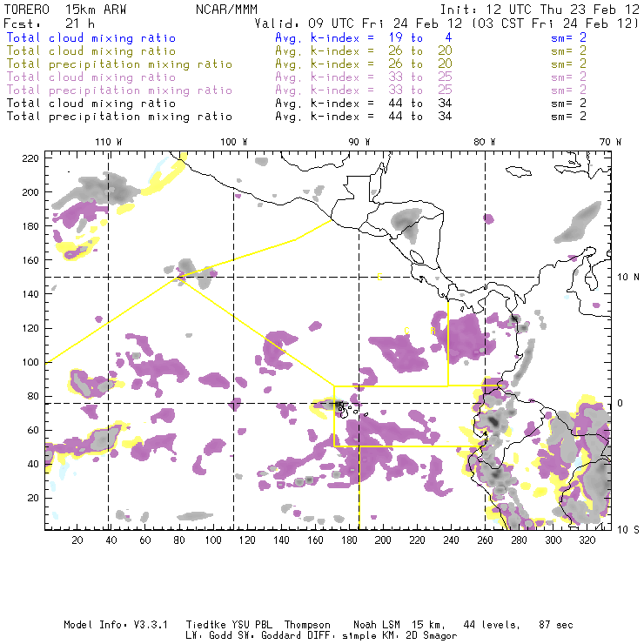The image size is (644, 644).
Task: Click the '80 W' longitude label
Action: coord(485,142)
